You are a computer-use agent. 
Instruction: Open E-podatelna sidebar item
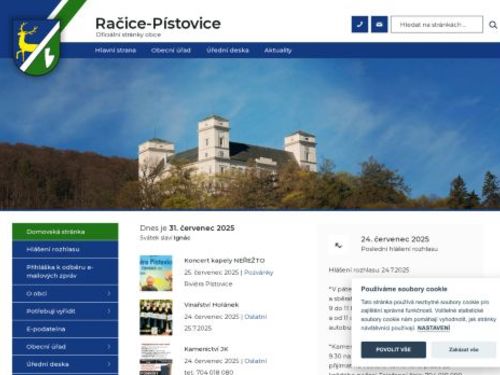(x=65, y=329)
